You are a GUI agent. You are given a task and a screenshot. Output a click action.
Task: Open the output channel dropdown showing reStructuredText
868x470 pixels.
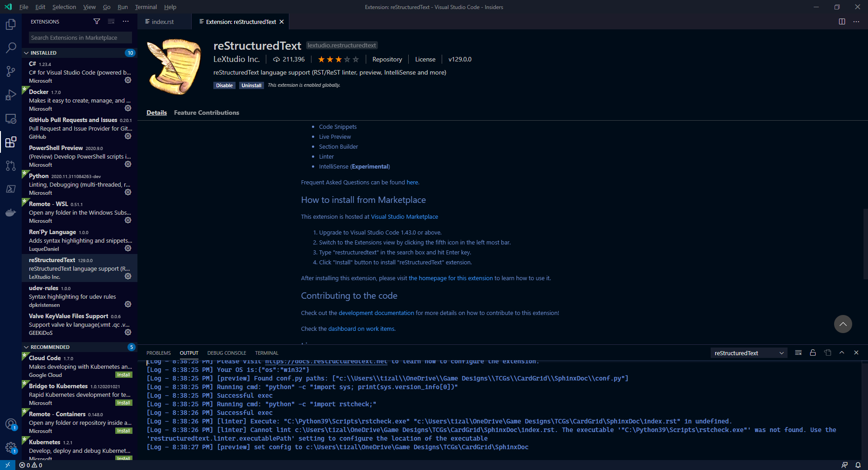click(748, 353)
